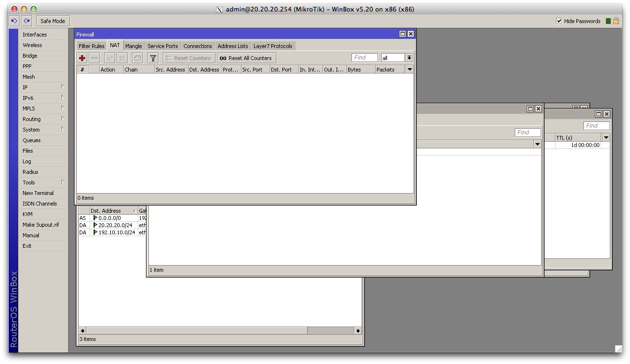Open Log from the sidebar menu
This screenshot has height=364, width=630.
tap(43, 161)
